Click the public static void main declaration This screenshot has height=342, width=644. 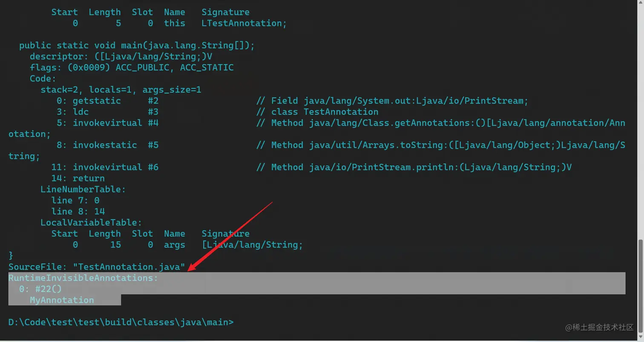[136, 46]
